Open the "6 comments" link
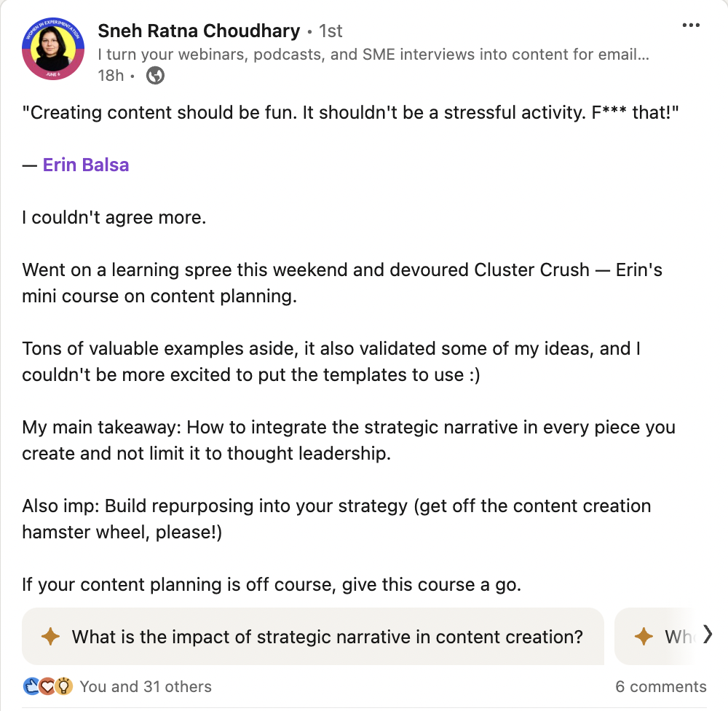This screenshot has height=711, width=728. (660, 686)
